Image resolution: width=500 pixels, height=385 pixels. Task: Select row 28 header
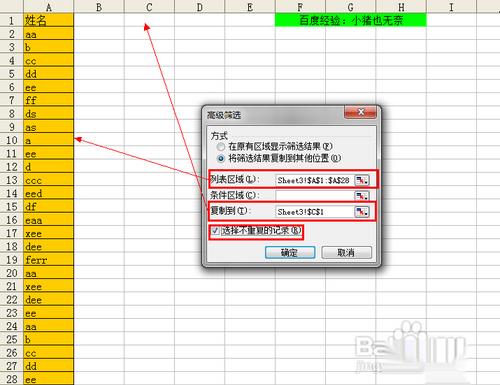pos(12,379)
